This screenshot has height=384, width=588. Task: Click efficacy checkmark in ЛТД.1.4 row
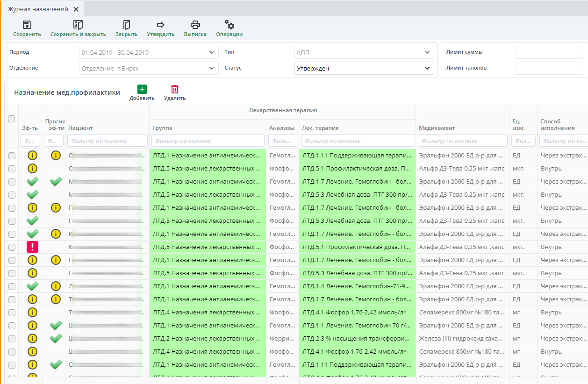point(32,286)
